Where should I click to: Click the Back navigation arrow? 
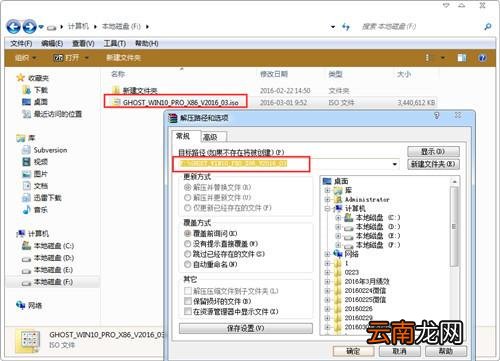(x=13, y=27)
